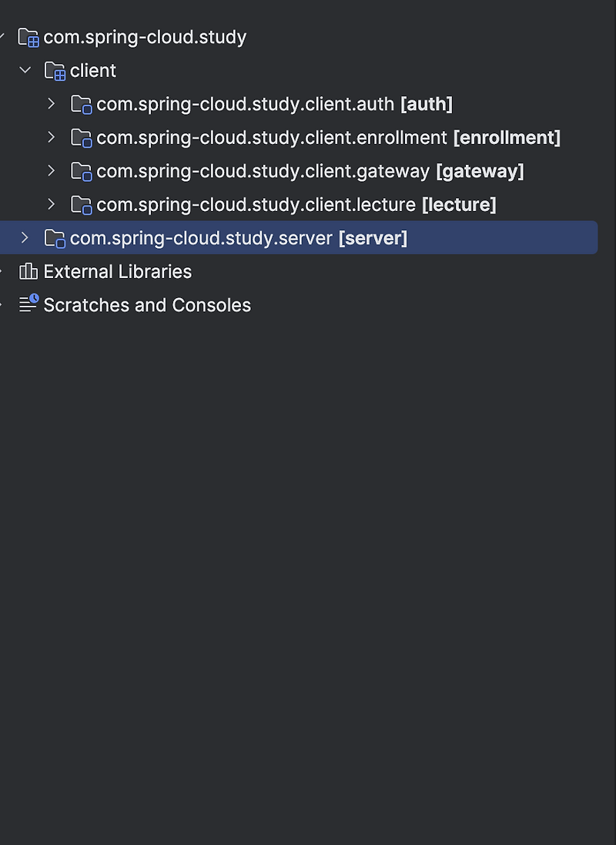
Task: Click the enrollment module folder icon
Action: pos(82,138)
